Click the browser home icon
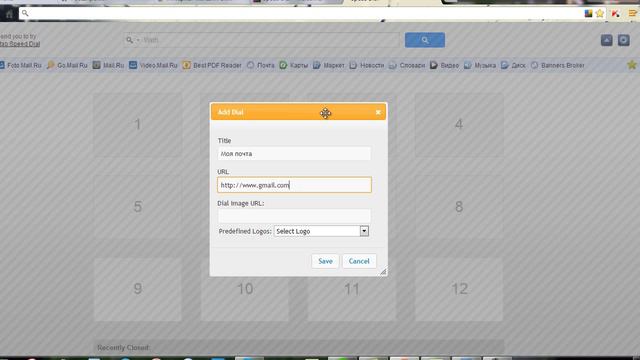640x360 pixels. [9, 14]
